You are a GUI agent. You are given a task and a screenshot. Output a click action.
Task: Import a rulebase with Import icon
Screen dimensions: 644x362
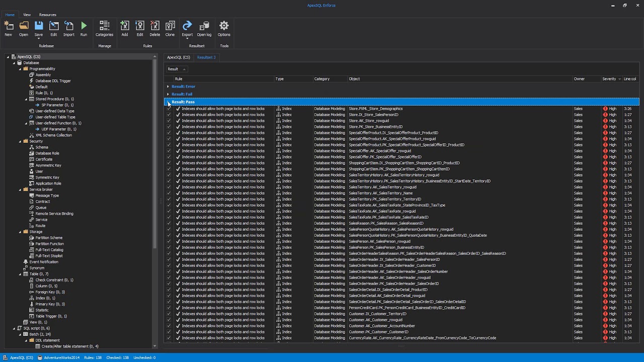69,26
